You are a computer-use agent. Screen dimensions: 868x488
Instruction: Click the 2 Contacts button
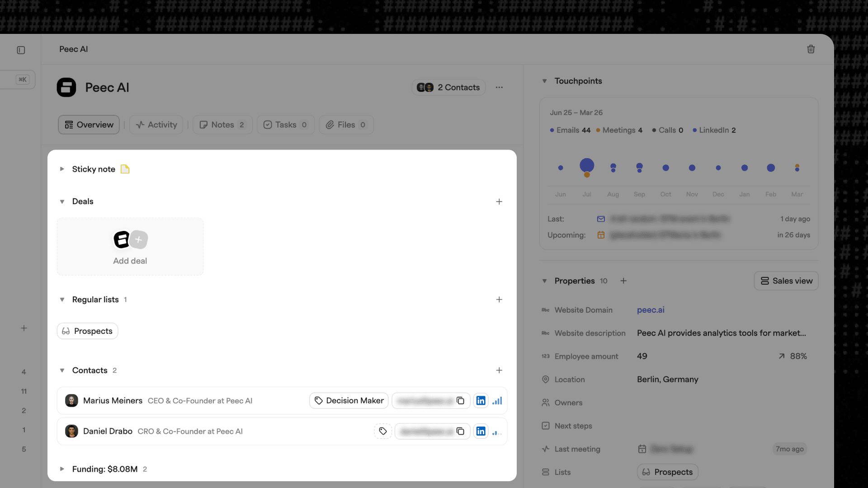[x=448, y=87]
